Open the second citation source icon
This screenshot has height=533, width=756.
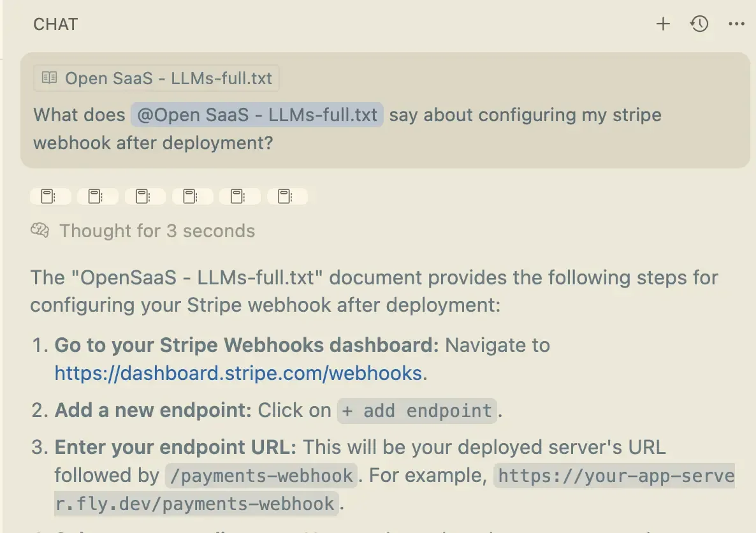(x=98, y=196)
